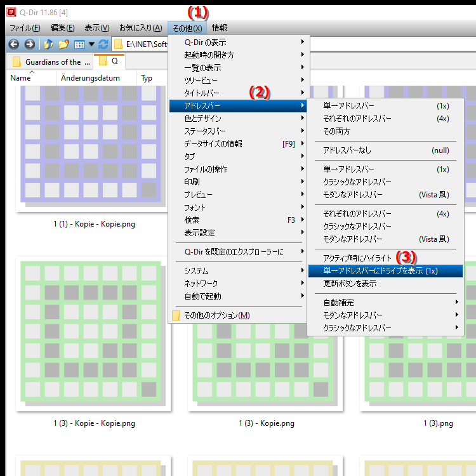Click the forward navigation arrow icon
476x476 pixels.
pos(29,44)
